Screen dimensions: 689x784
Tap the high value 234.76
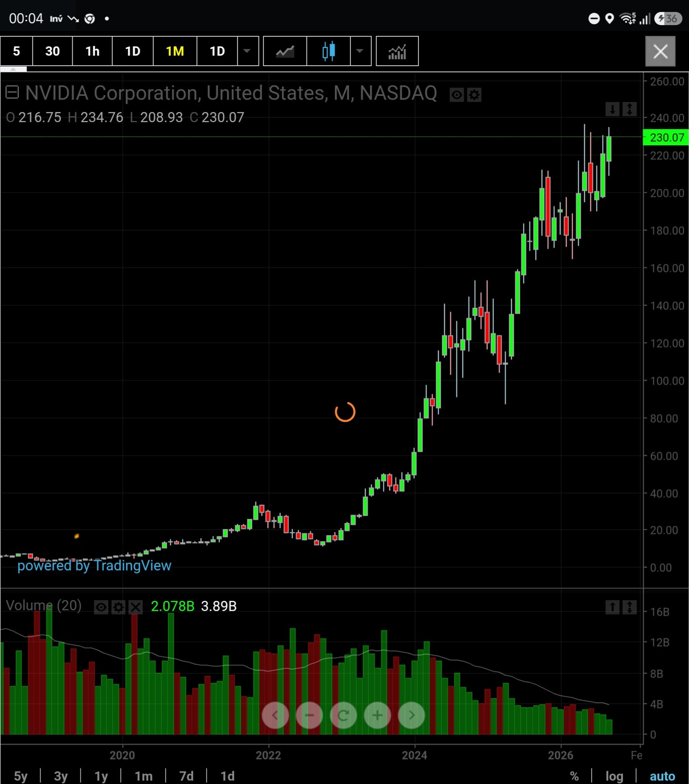pyautogui.click(x=102, y=117)
